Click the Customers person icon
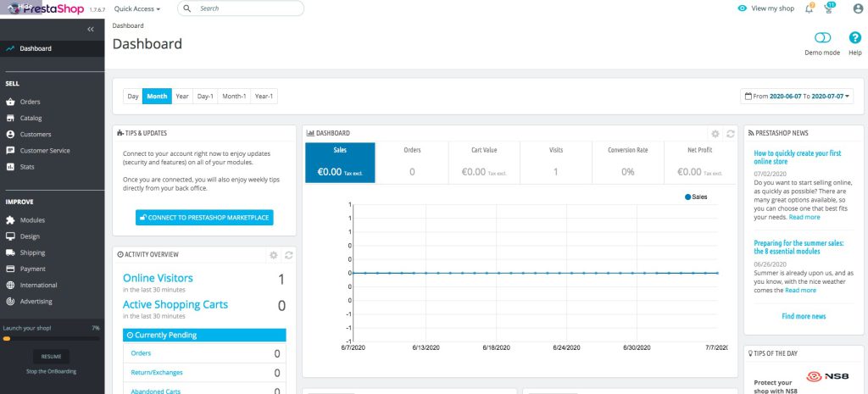This screenshot has height=394, width=868. click(x=10, y=135)
